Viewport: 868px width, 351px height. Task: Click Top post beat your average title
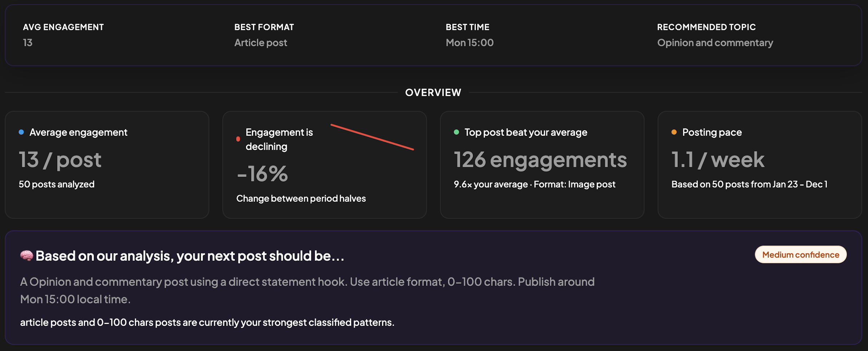pos(526,132)
